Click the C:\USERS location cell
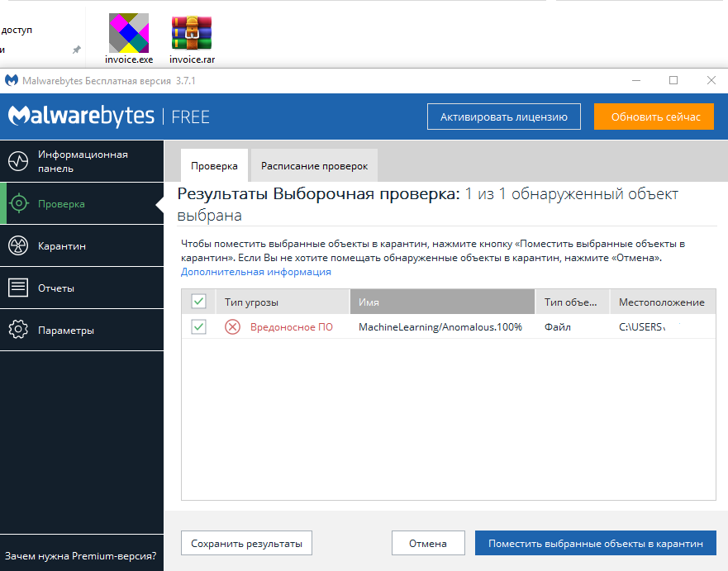The image size is (728, 571). pyautogui.click(x=641, y=326)
